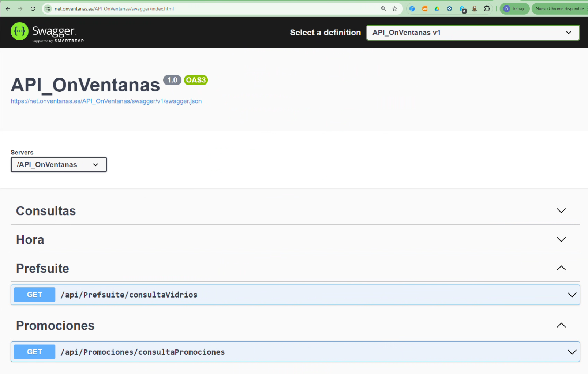Click the Swagger logo
The height and width of the screenshot is (374, 588).
[47, 33]
